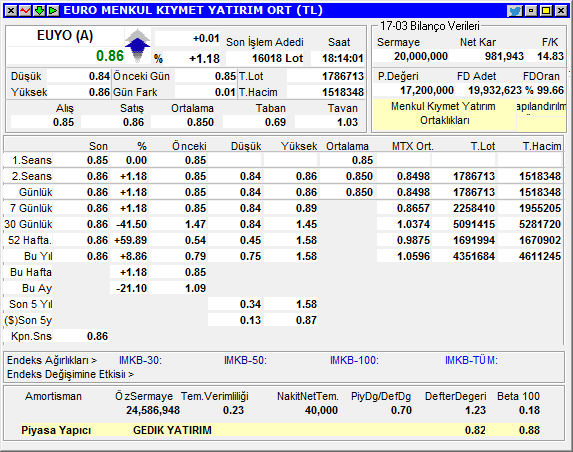
Task: Select the FDOran value % 99.66
Action: pos(544,90)
